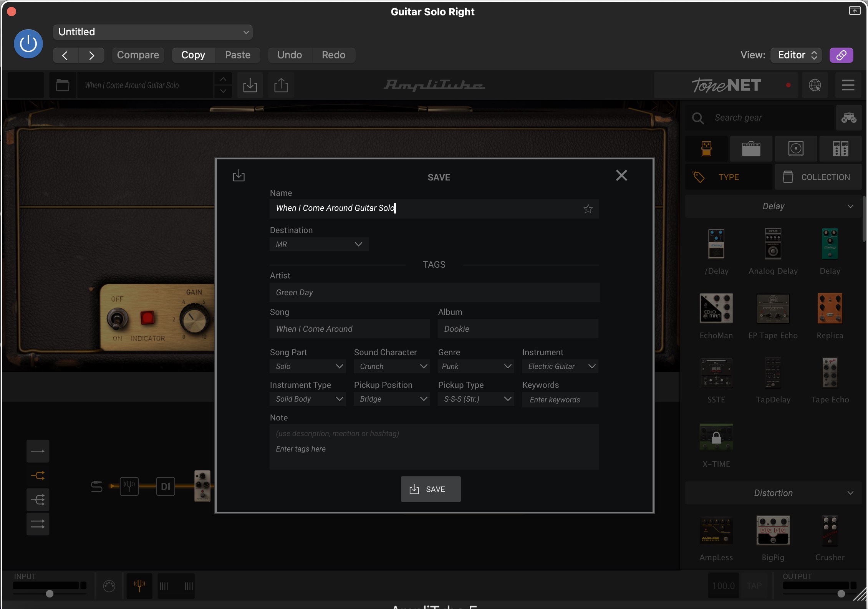868x609 pixels.
Task: Toggle the amp ON/OFF power switch
Action: pyautogui.click(x=117, y=318)
